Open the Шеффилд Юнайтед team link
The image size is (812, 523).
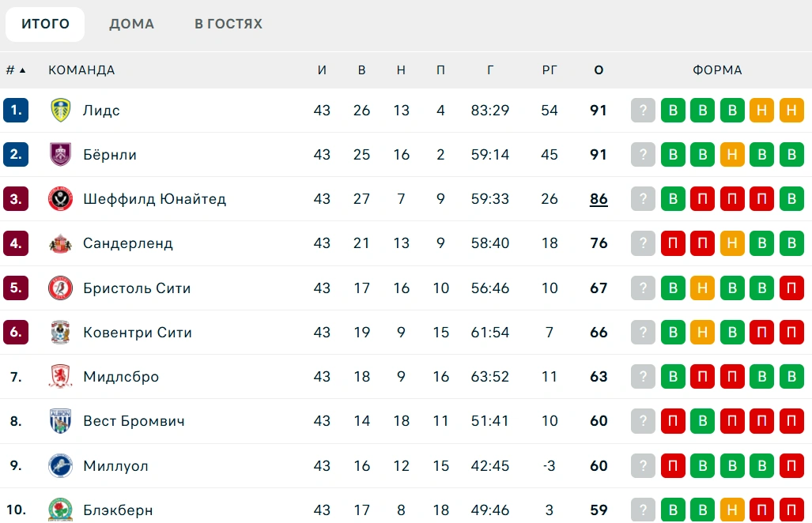(154, 198)
